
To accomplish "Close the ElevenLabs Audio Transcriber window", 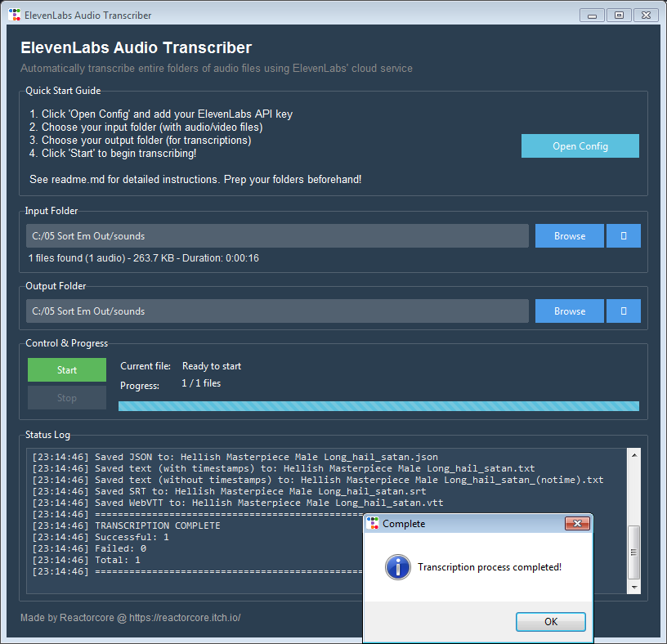I will point(646,16).
